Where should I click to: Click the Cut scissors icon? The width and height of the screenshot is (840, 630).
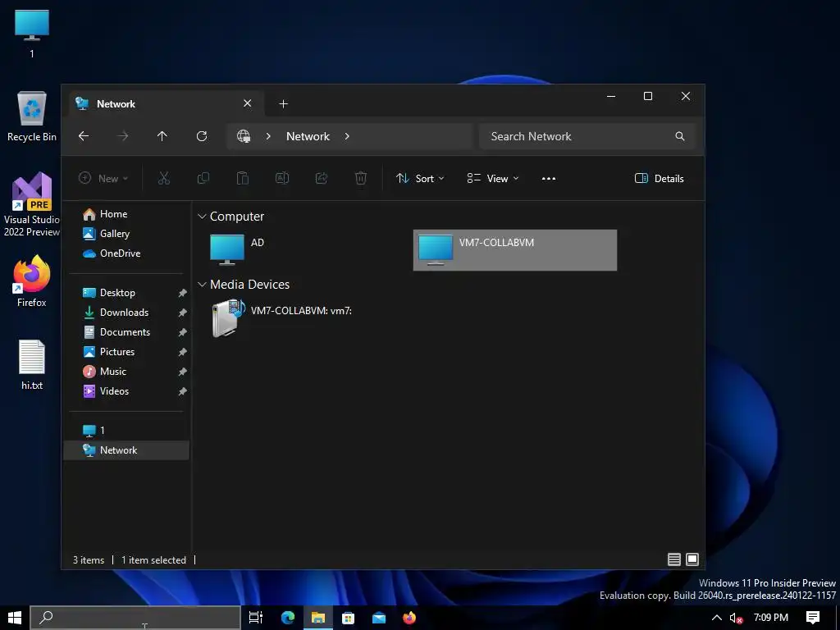164,178
